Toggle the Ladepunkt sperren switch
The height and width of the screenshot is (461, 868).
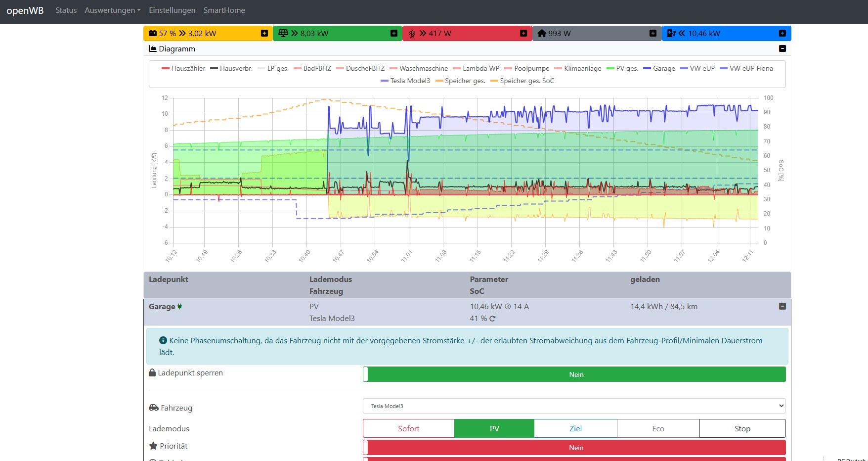574,374
